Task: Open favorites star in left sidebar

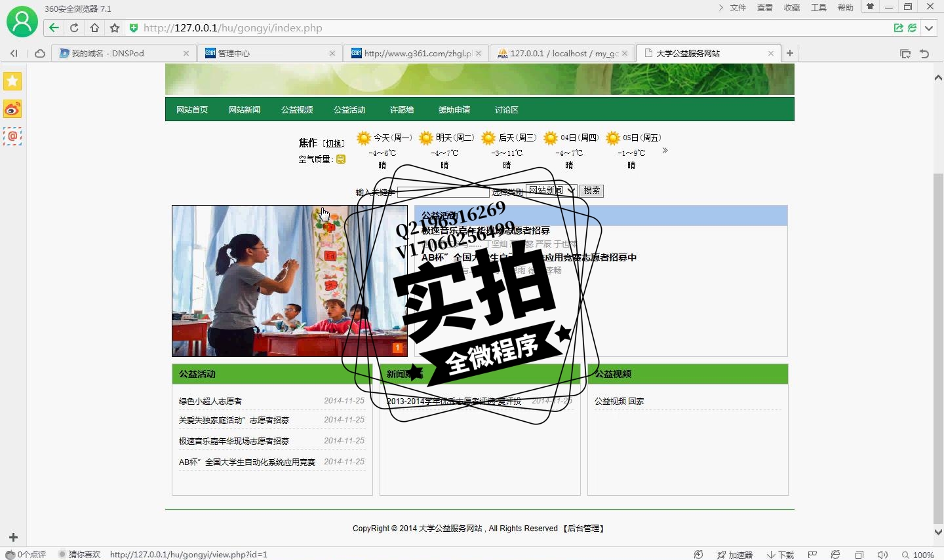Action: (12, 81)
